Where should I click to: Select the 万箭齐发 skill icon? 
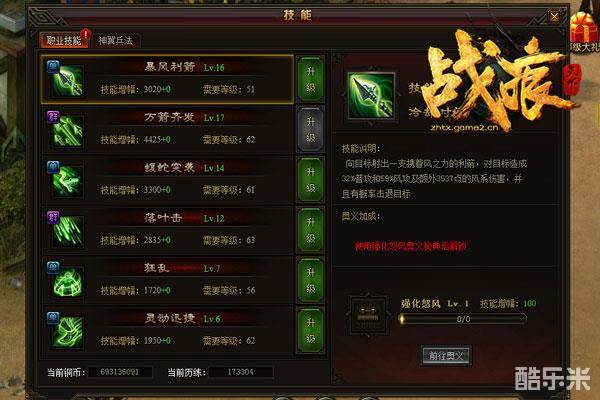(x=68, y=131)
